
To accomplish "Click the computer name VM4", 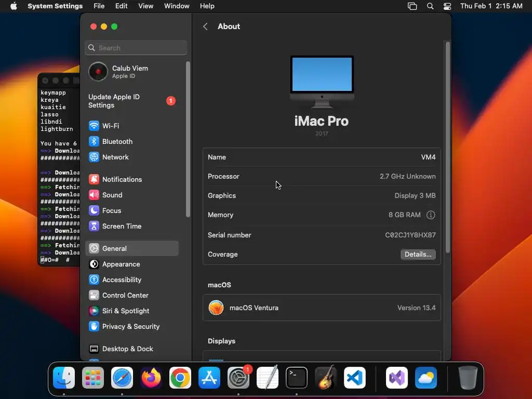I will pos(428,157).
